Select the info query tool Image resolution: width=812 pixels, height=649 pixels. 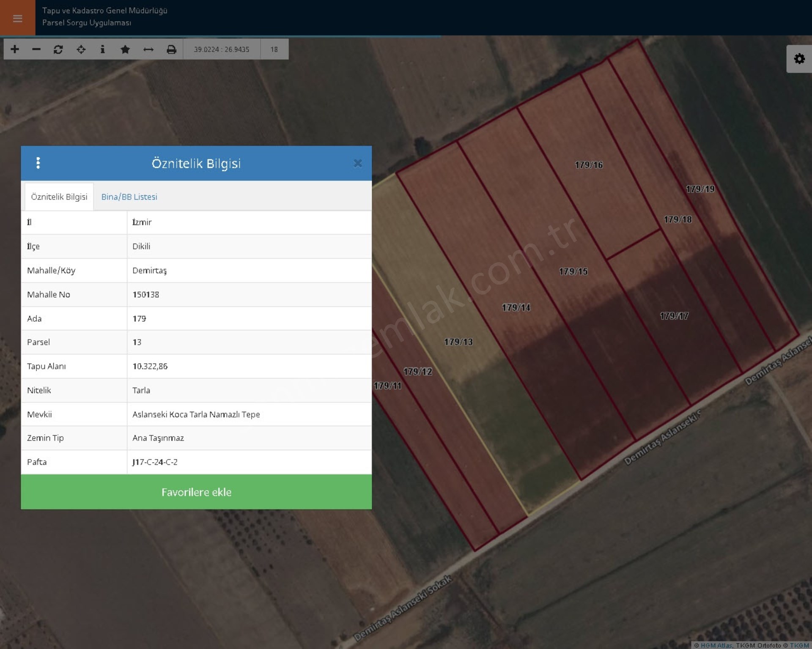tap(102, 49)
